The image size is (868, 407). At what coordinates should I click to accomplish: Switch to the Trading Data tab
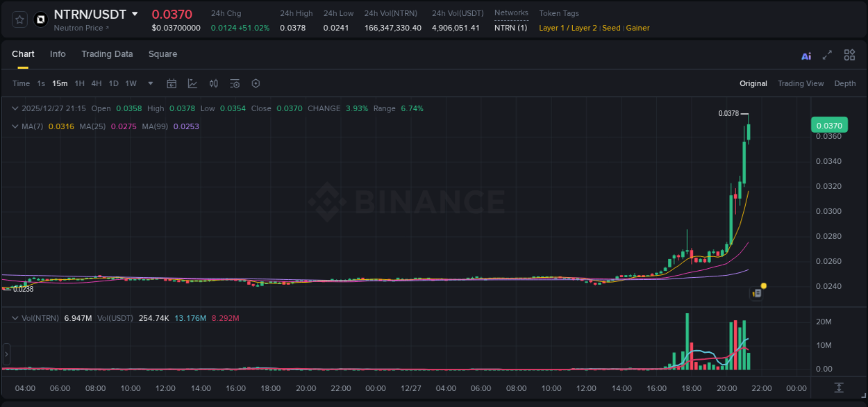107,54
